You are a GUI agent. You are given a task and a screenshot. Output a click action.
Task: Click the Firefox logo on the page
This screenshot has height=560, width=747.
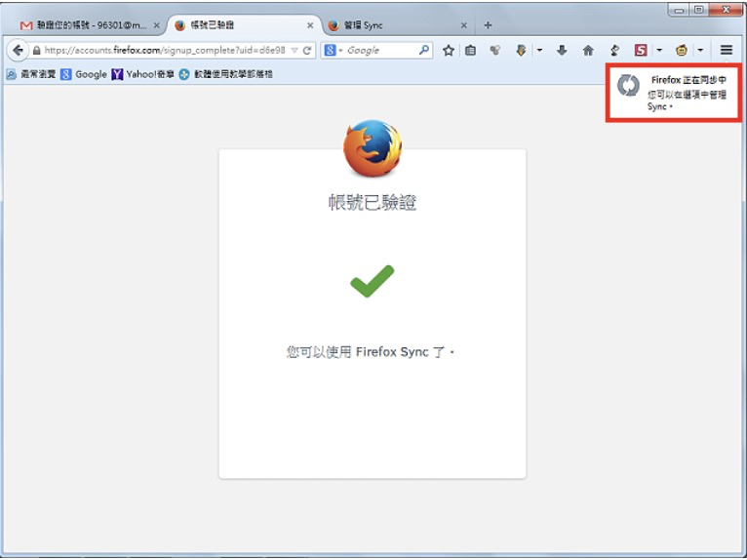click(x=373, y=147)
